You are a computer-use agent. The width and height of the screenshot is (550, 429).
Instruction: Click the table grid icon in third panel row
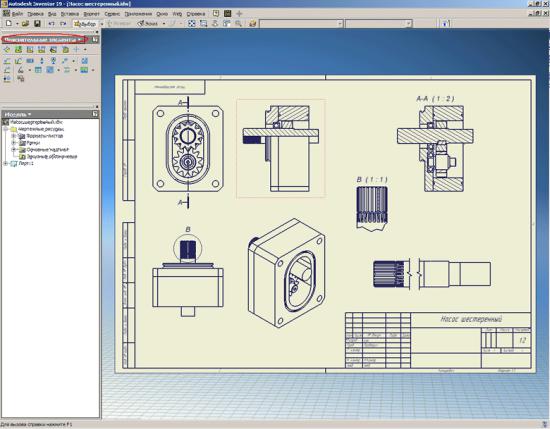click(x=38, y=70)
